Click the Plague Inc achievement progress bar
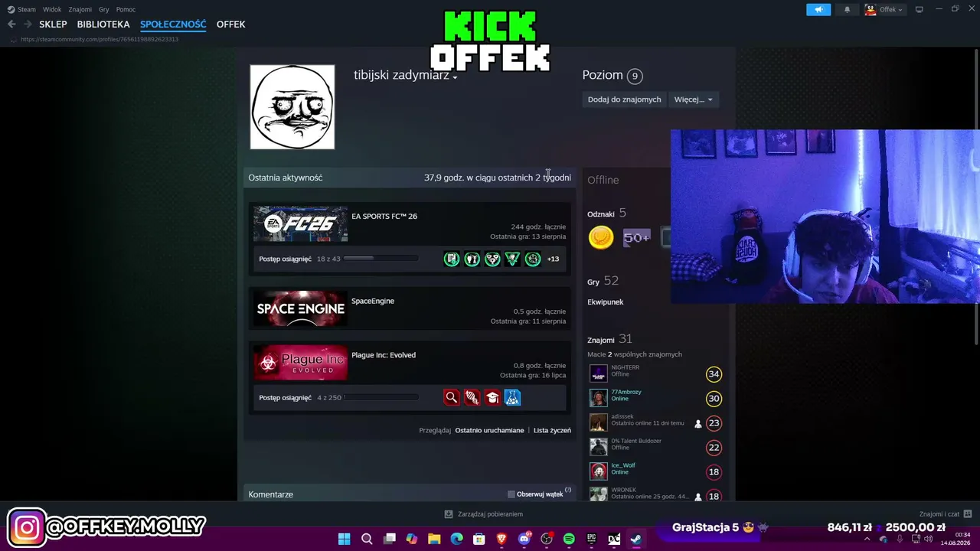 coord(381,397)
